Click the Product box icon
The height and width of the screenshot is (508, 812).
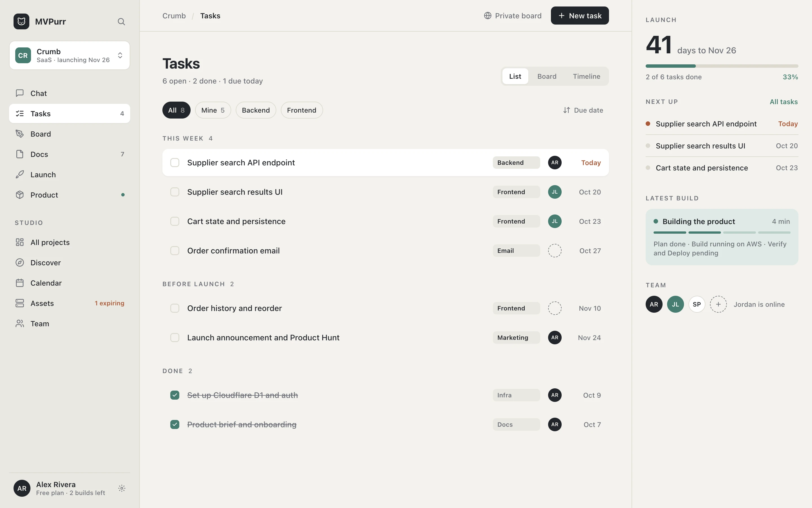pos(20,195)
